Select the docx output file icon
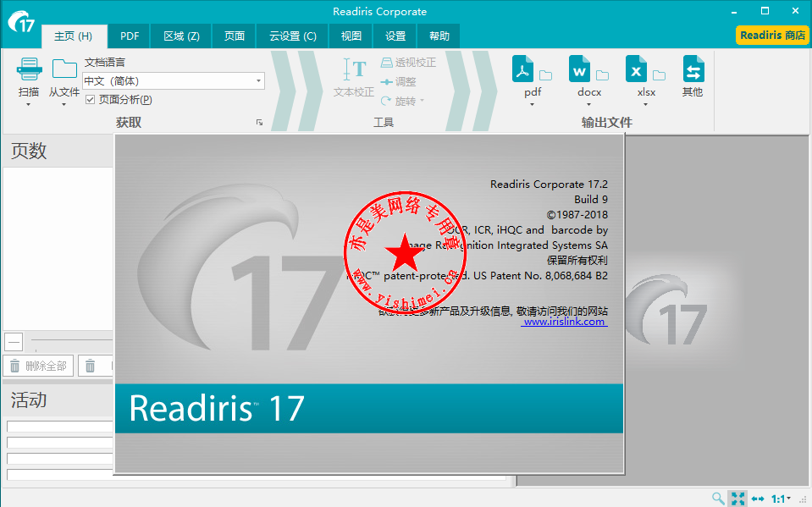Screen dimensions: 812x507 (579, 69)
